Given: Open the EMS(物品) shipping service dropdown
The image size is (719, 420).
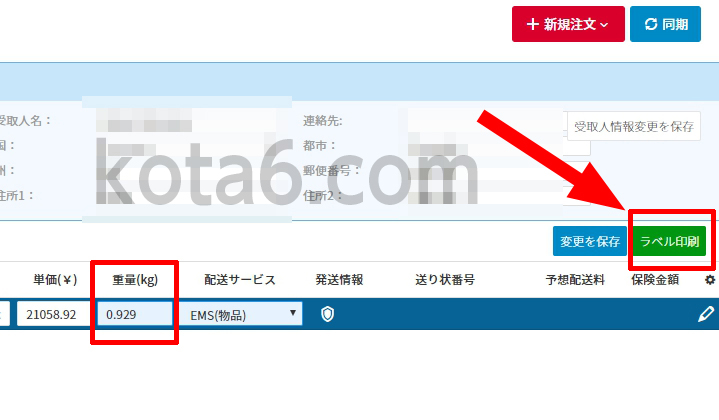Looking at the screenshot, I should pyautogui.click(x=240, y=314).
